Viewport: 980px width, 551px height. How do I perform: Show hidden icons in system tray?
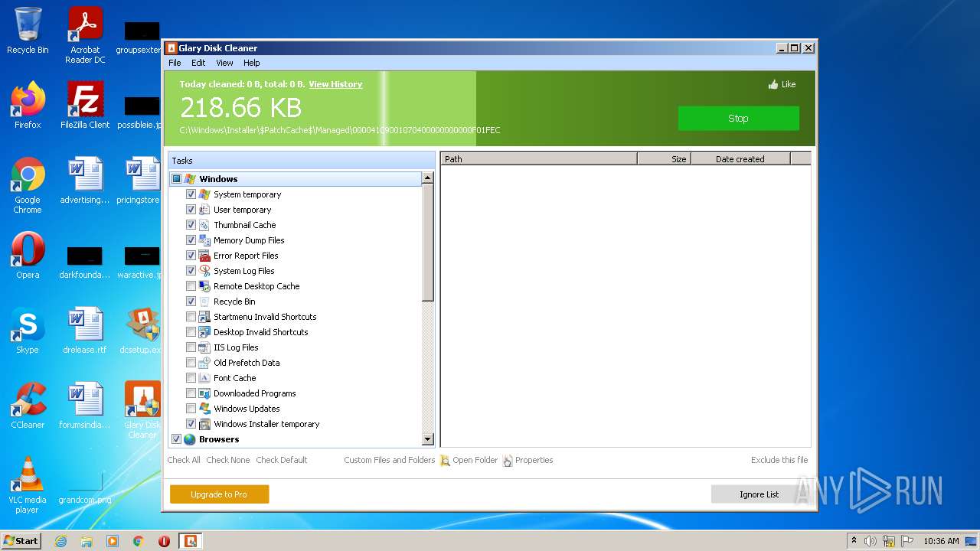pyautogui.click(x=854, y=541)
